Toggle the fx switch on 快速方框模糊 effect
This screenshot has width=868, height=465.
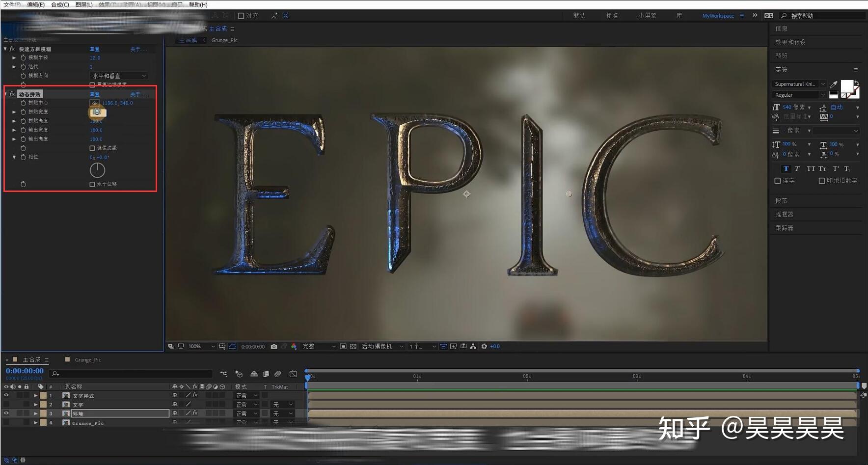[x=12, y=49]
